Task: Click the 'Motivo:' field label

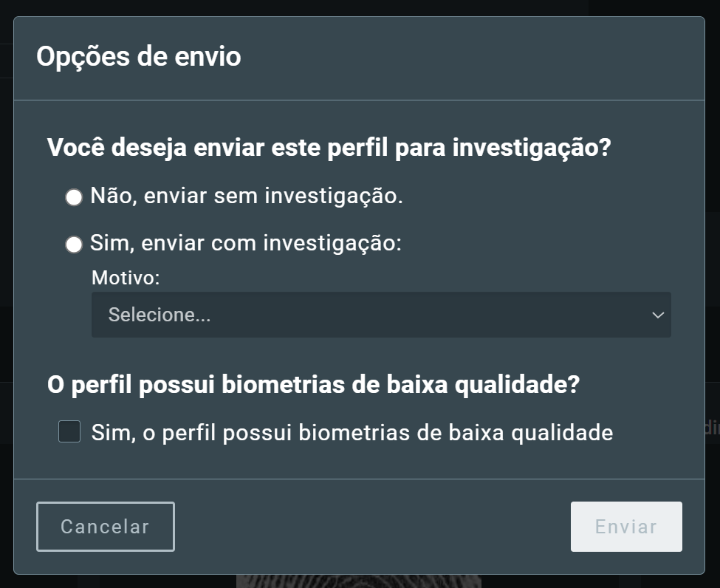Action: 126,278
